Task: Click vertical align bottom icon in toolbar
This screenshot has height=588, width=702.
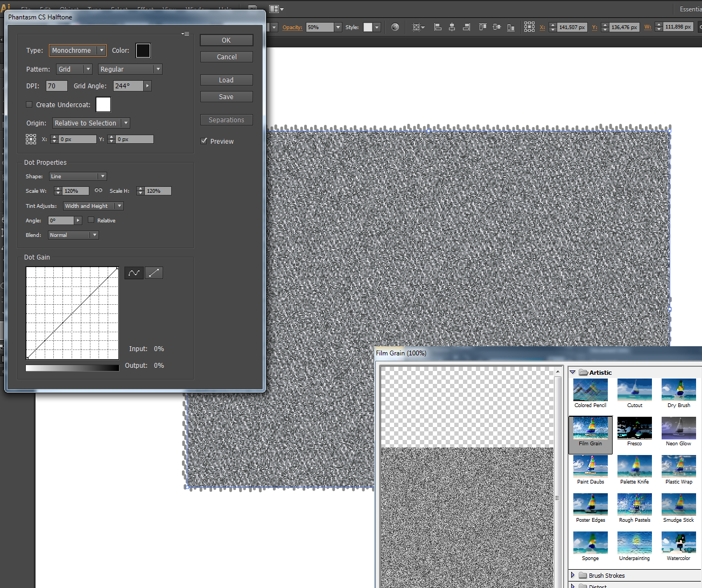Action: [511, 27]
